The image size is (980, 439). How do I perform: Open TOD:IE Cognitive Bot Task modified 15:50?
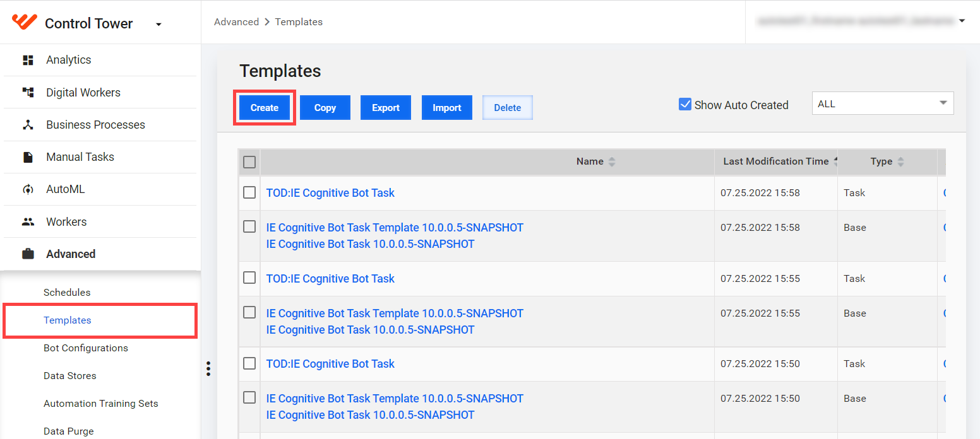(x=330, y=364)
